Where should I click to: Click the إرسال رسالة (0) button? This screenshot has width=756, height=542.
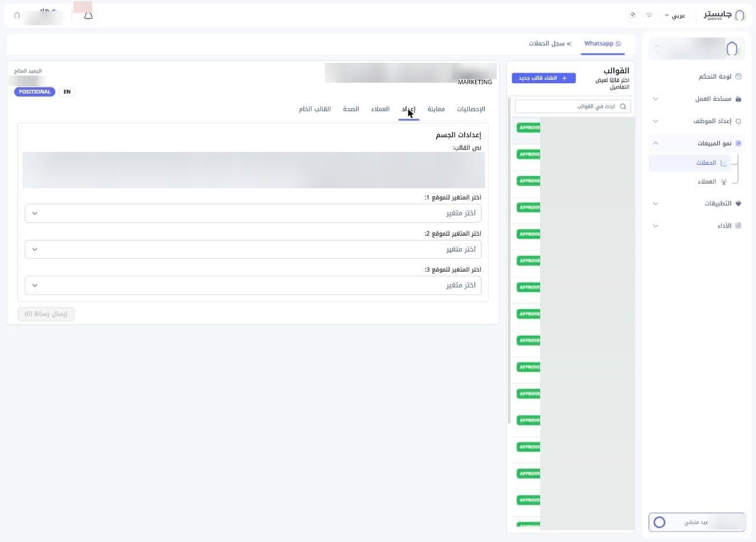point(46,314)
